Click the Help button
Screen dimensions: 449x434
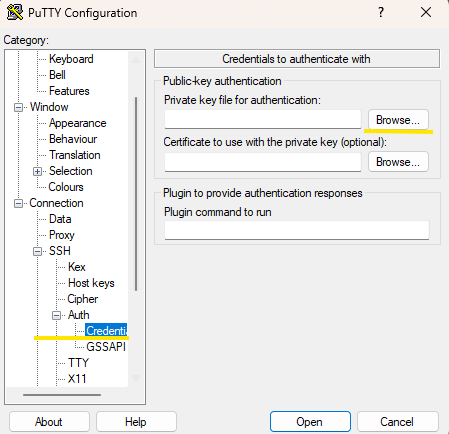coord(136,422)
